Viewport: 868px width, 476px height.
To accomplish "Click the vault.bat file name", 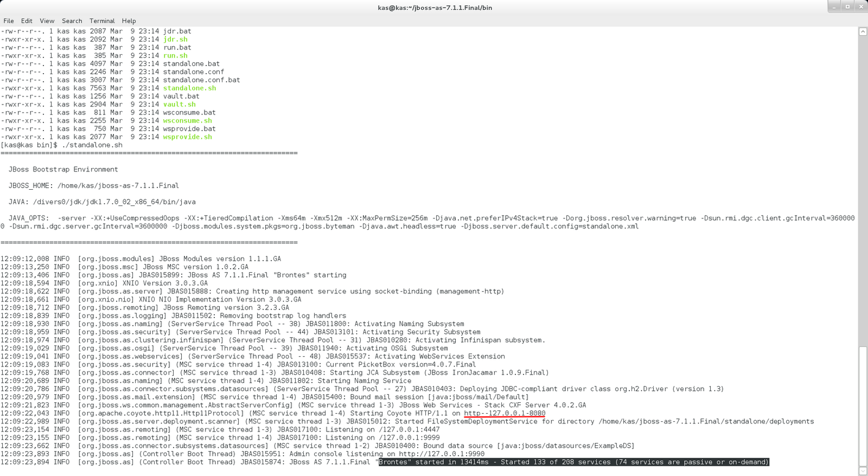I will click(x=181, y=96).
